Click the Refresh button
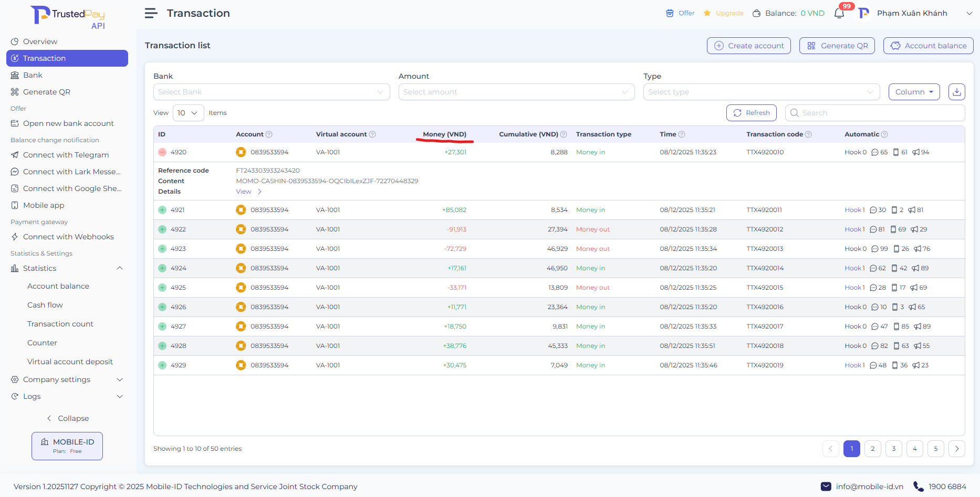The width and height of the screenshot is (980, 497). coord(751,113)
